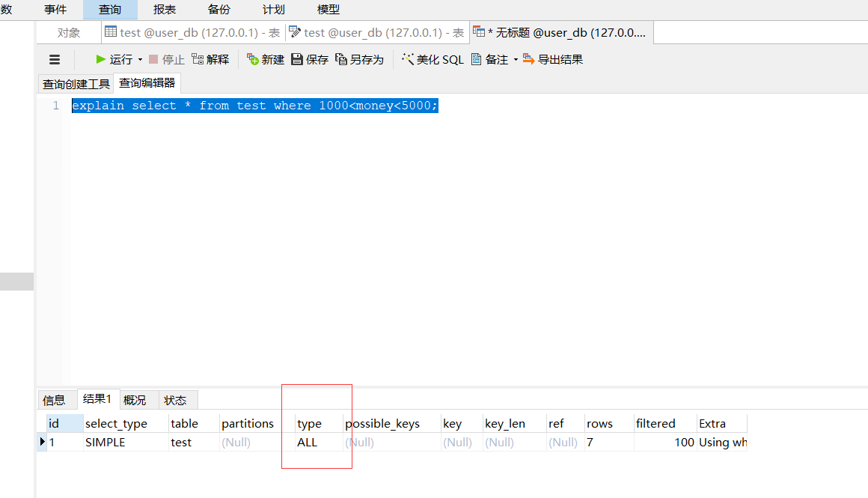Select the filtered cell showing 100
The height and width of the screenshot is (498, 868).
pos(664,442)
